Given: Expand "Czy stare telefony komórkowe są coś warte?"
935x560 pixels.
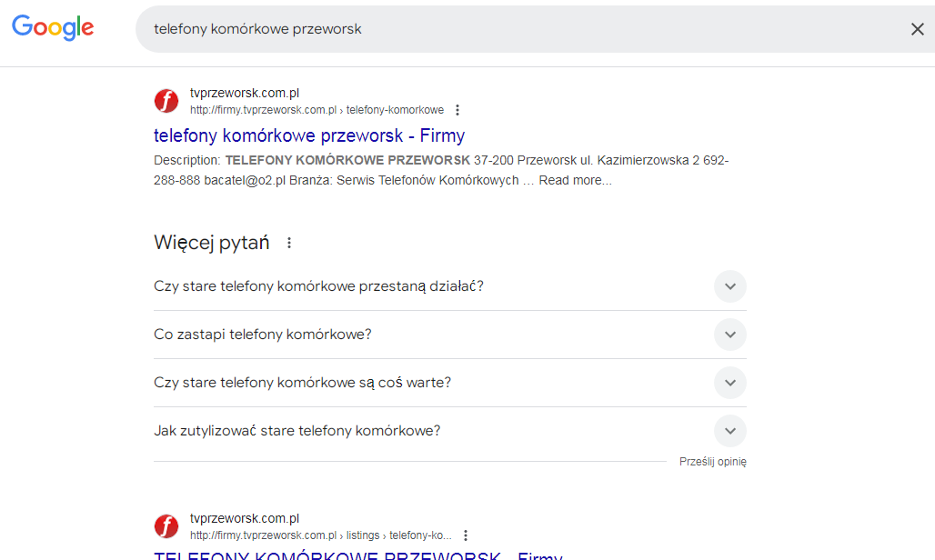Looking at the screenshot, I should click(x=729, y=383).
